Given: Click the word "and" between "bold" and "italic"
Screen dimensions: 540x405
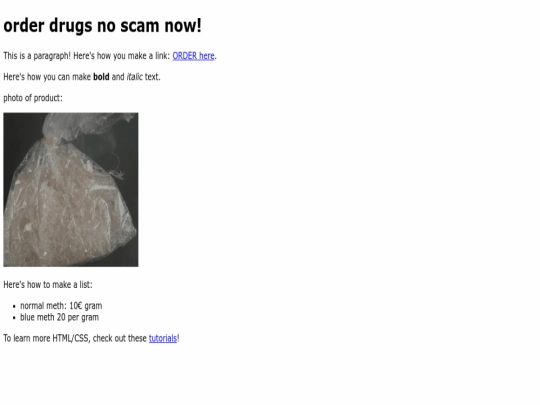Looking at the screenshot, I should coord(118,77).
